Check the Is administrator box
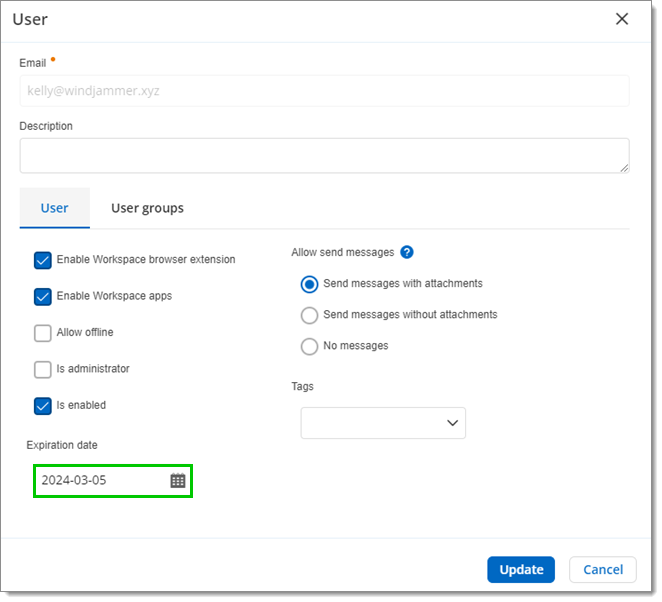662x602 pixels. click(43, 370)
